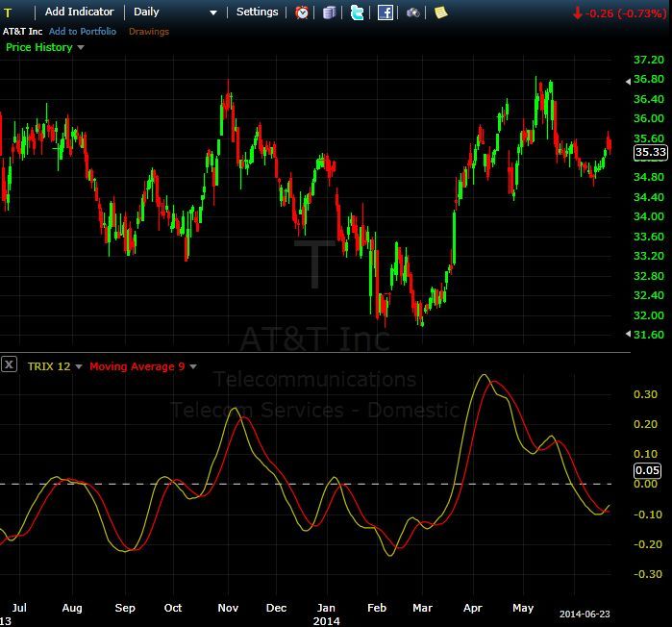Viewport: 672px width, 627px height.
Task: Click the camera snapshot icon
Action: [x=412, y=13]
